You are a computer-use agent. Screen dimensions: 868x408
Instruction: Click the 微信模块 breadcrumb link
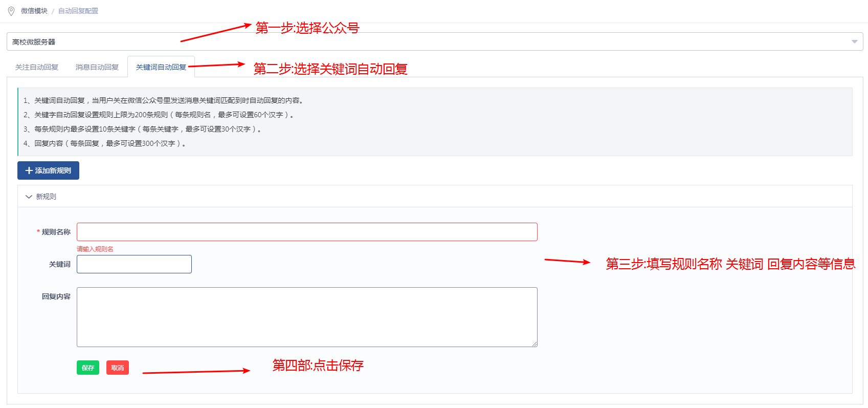click(x=34, y=11)
